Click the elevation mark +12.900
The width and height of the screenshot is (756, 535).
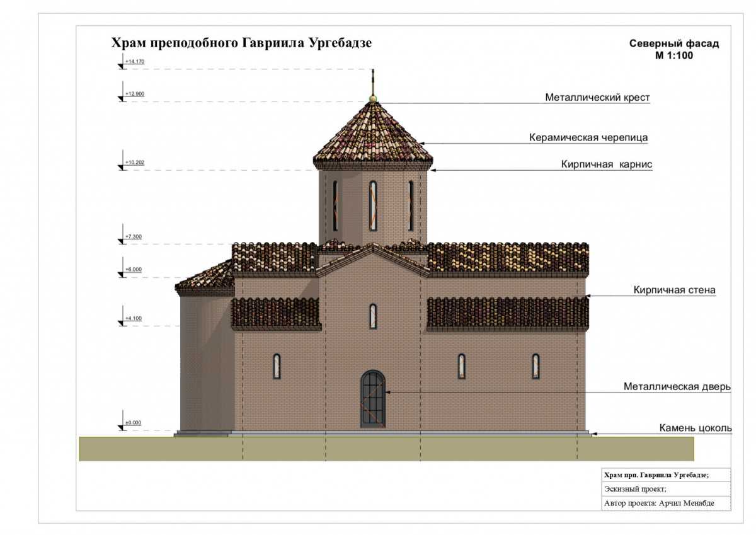point(135,94)
